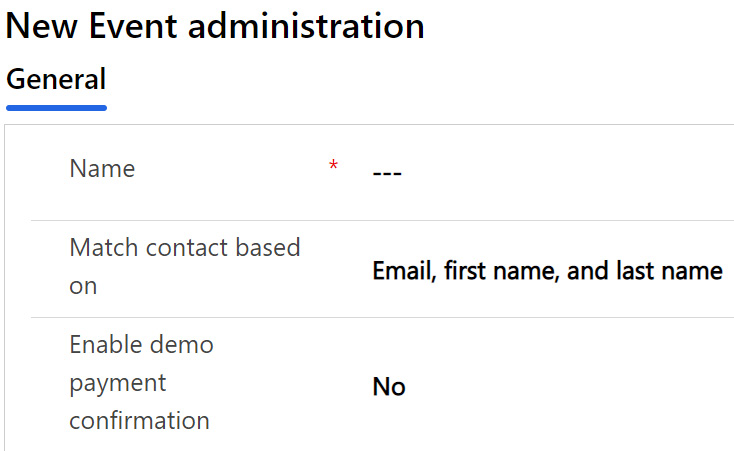The width and height of the screenshot is (734, 451).
Task: Click the divider line below the Name row
Action: click(382, 220)
